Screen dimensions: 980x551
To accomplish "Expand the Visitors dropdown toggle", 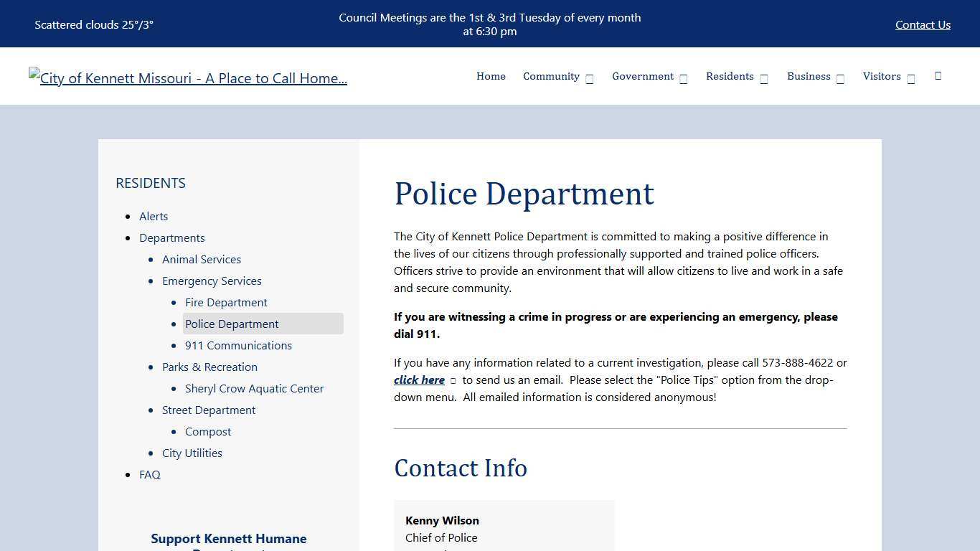I will (x=910, y=77).
